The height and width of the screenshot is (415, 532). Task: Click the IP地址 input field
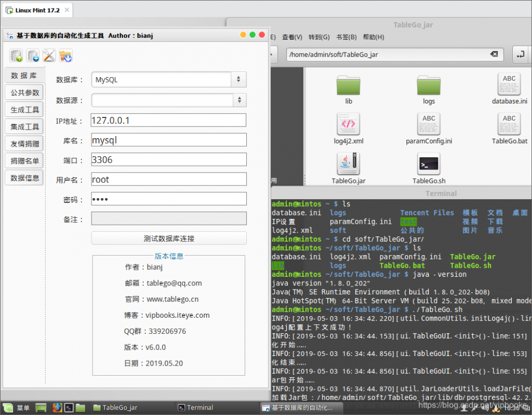coord(169,120)
